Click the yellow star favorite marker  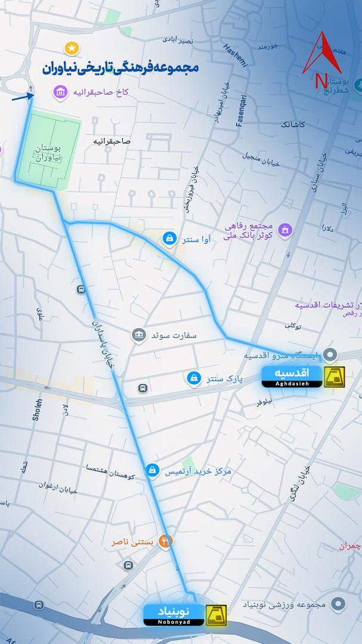point(72,48)
